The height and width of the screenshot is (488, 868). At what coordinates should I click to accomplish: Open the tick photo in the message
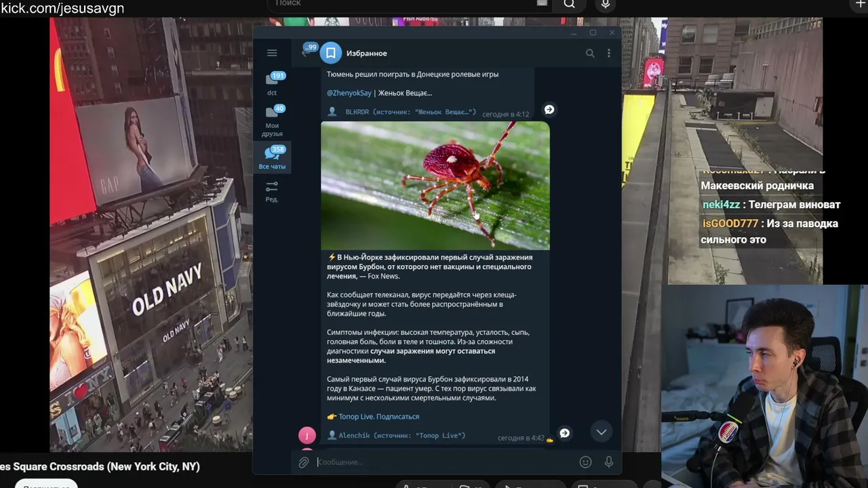435,186
